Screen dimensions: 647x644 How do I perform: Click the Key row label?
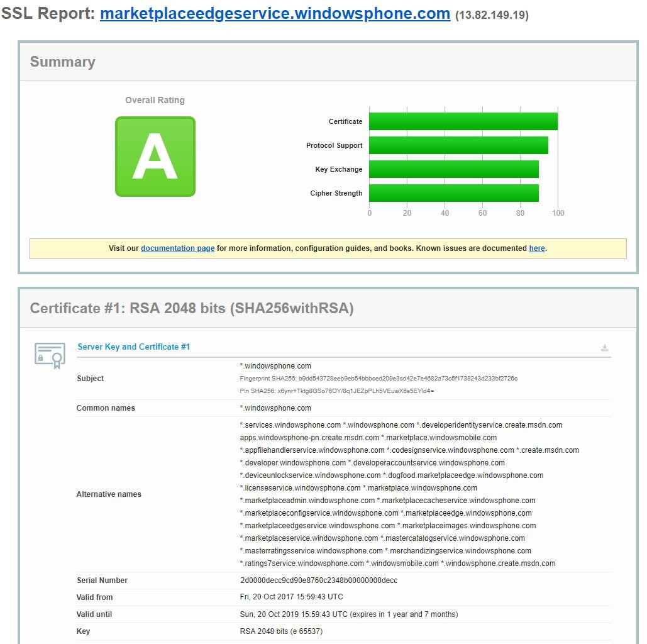pyautogui.click(x=84, y=631)
